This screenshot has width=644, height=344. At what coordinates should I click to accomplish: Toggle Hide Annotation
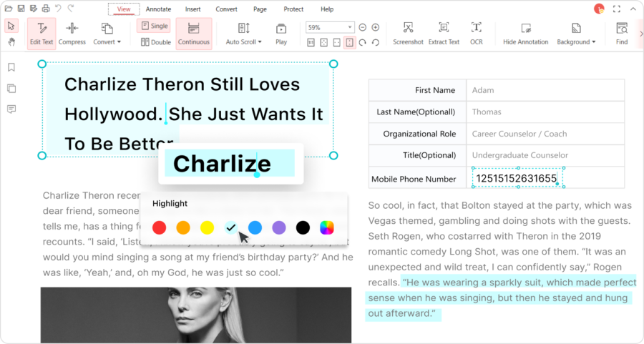[526, 34]
